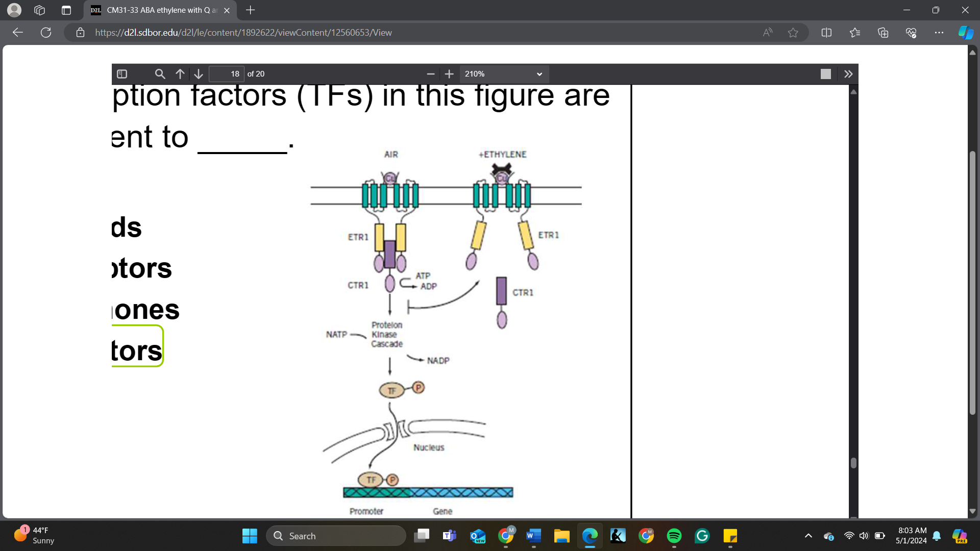Open Copilot sidebar in Edge
The height and width of the screenshot is (551, 980).
click(966, 32)
